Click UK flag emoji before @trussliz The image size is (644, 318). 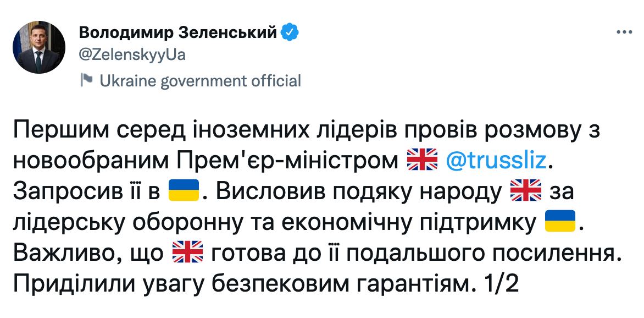pos(421,160)
